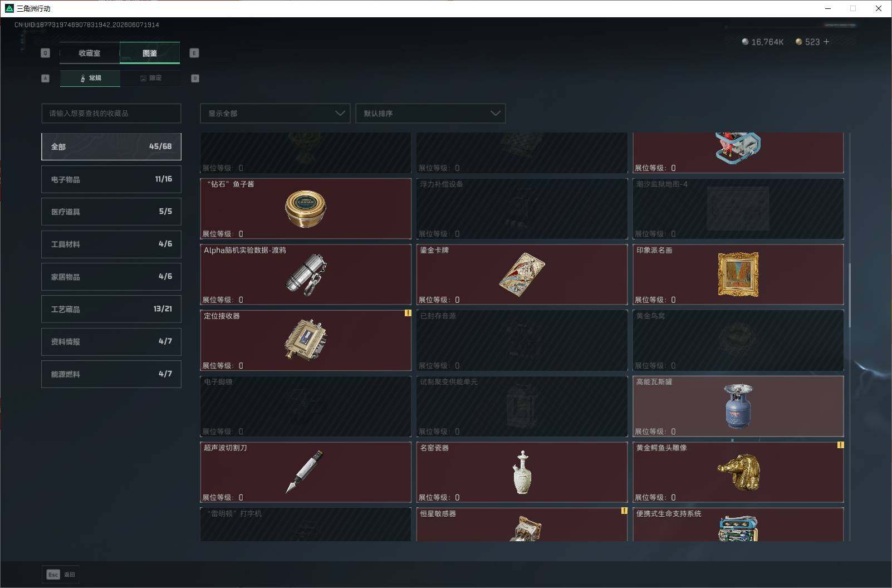
Task: Click the E key hint icon
Action: (x=194, y=53)
